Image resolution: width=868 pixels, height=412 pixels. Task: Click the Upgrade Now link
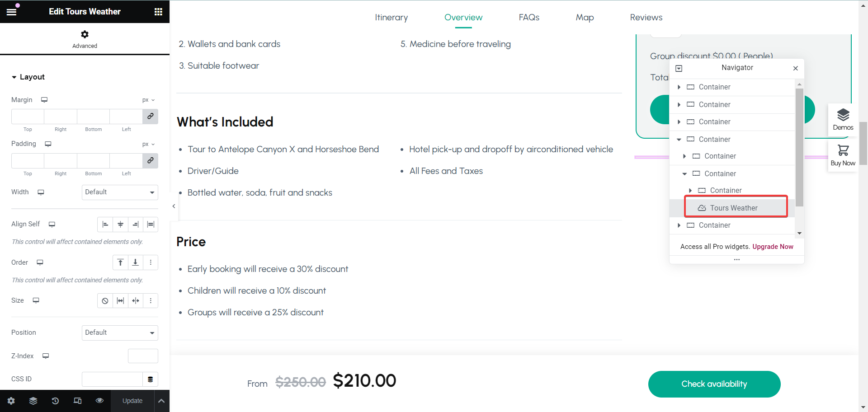773,247
